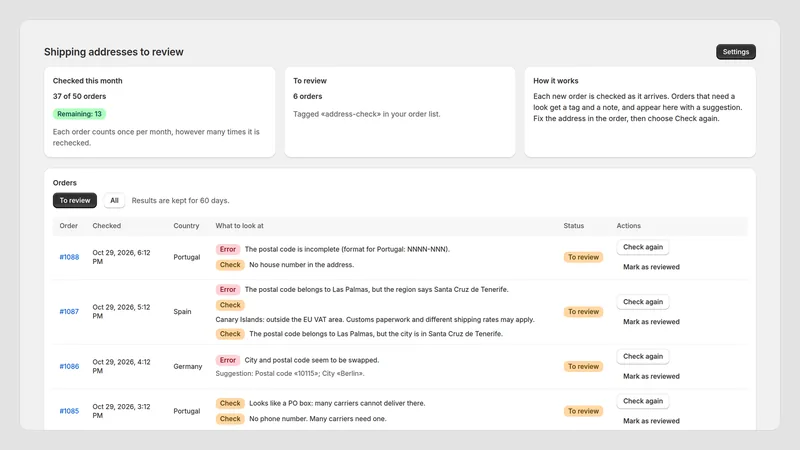800x450 pixels.
Task: Click Check badge for PO box warning
Action: click(x=230, y=403)
